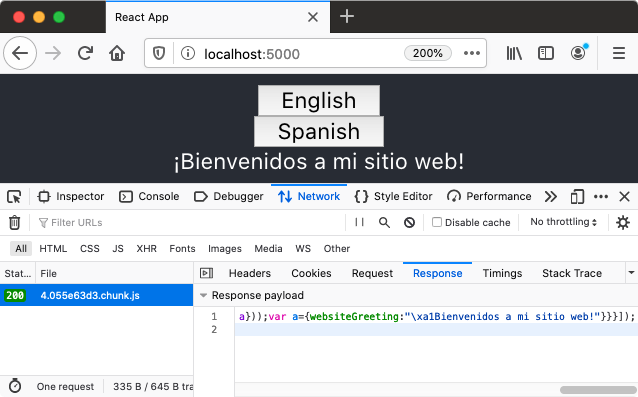Image resolution: width=638 pixels, height=397 pixels.
Task: Show more DevTools tools chevron
Action: click(x=551, y=197)
